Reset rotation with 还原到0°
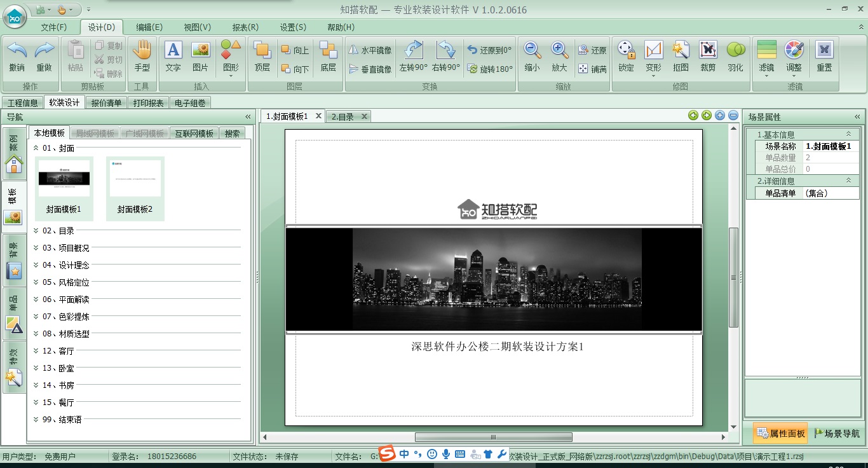 coord(489,50)
